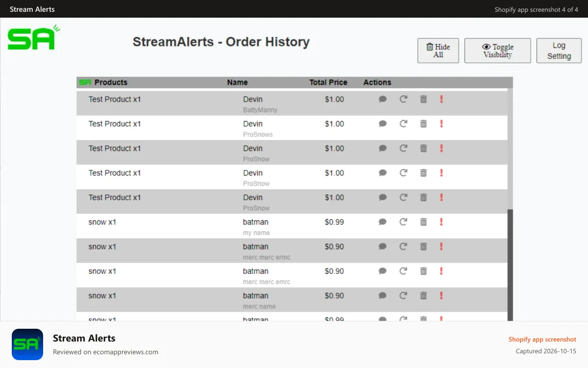This screenshot has width=588, height=368.
Task: Open message icon for 'merc merc emrc' order
Action: point(383,271)
